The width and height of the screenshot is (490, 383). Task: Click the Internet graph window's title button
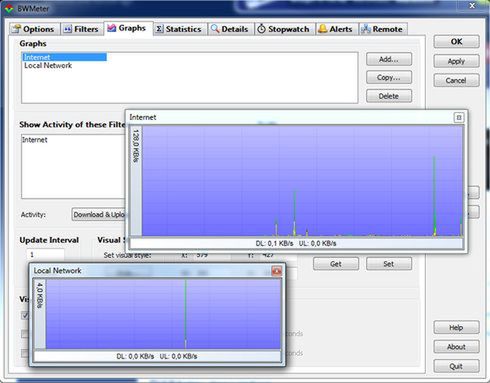coord(459,117)
